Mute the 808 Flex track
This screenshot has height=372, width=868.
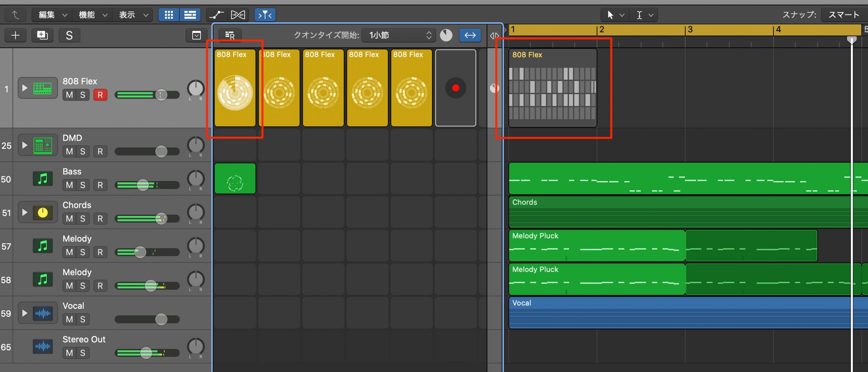click(70, 95)
